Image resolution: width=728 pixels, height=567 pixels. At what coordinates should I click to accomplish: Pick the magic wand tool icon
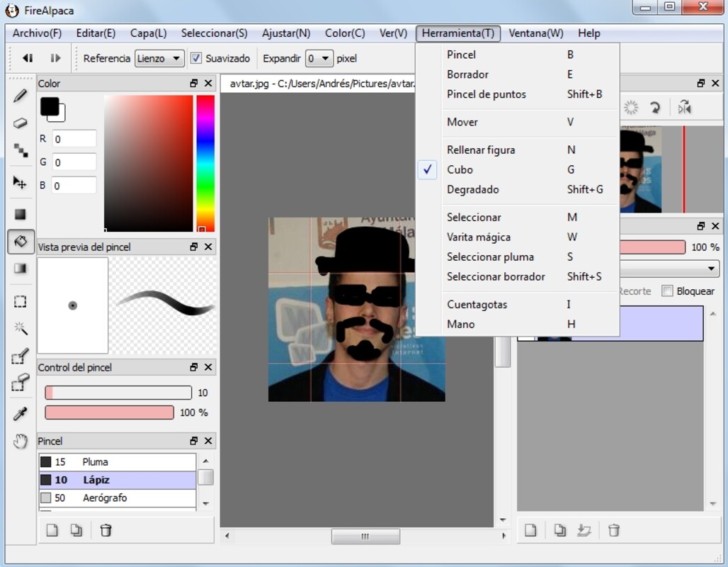tap(21, 327)
